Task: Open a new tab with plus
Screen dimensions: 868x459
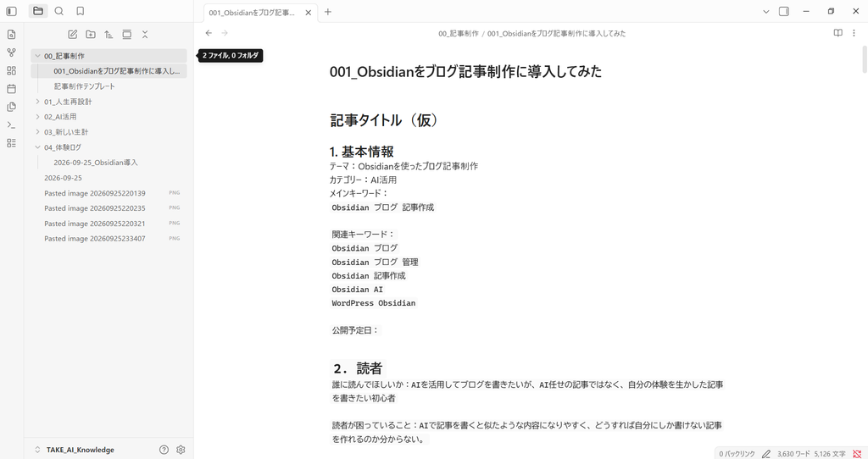Action: [x=328, y=12]
